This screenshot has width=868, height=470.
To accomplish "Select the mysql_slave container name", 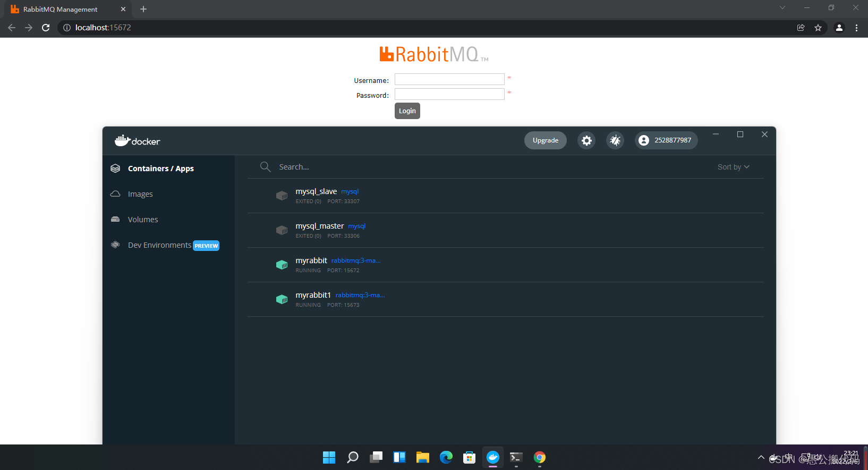I will [x=316, y=191].
